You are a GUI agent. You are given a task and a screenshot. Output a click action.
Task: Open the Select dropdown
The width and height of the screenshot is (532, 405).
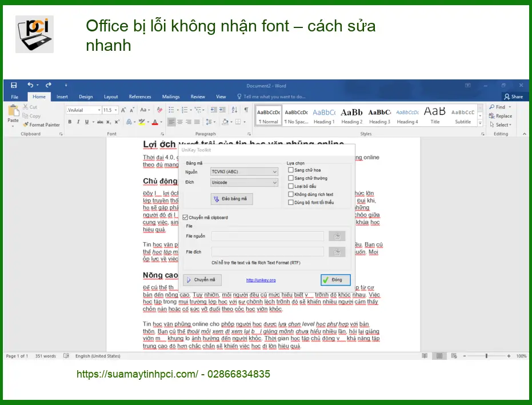pyautogui.click(x=501, y=125)
